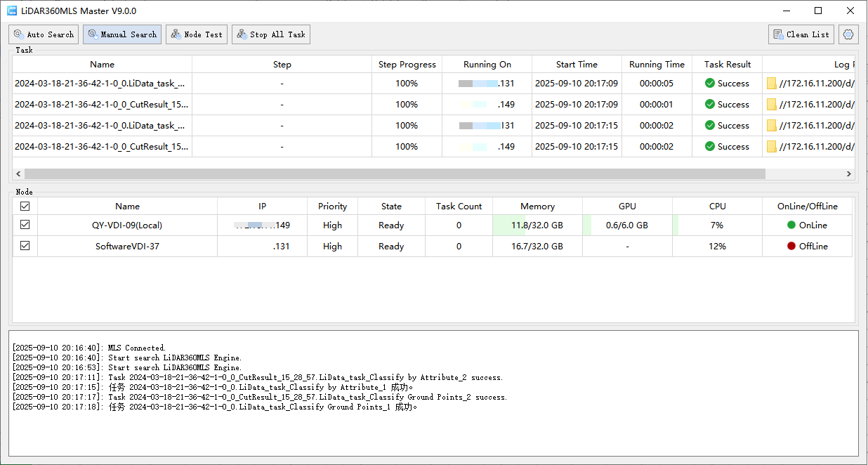868x465 pixels.
Task: Open settings gear in toolbar
Action: (849, 34)
